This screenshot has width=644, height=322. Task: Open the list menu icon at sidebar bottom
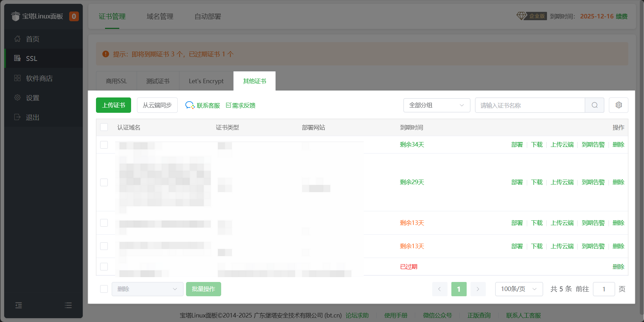[68, 305]
